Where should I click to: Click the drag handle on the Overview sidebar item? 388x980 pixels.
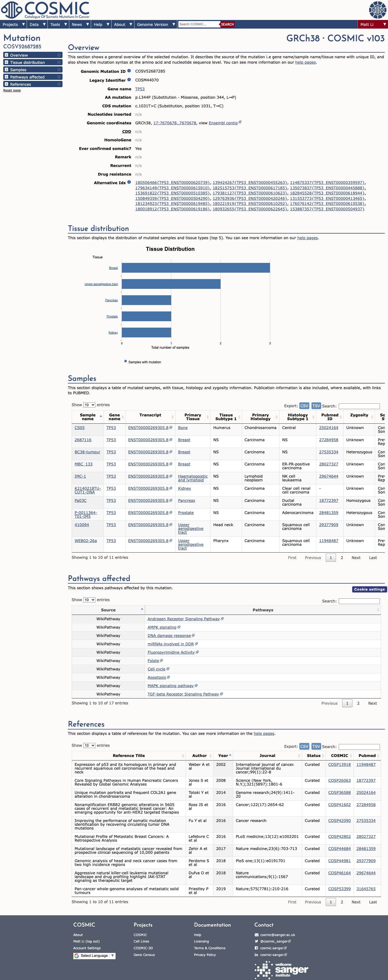(x=59, y=55)
